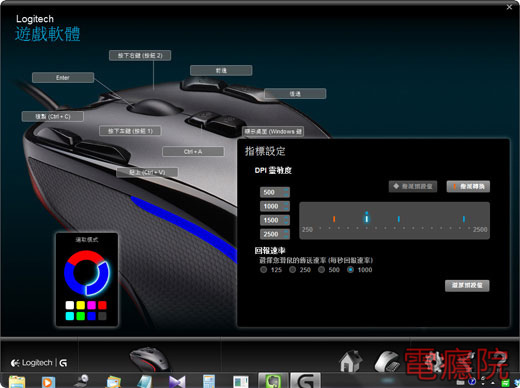The image size is (520, 388).
Task: Choose the cyan lighting color swatch
Action: pos(70,316)
